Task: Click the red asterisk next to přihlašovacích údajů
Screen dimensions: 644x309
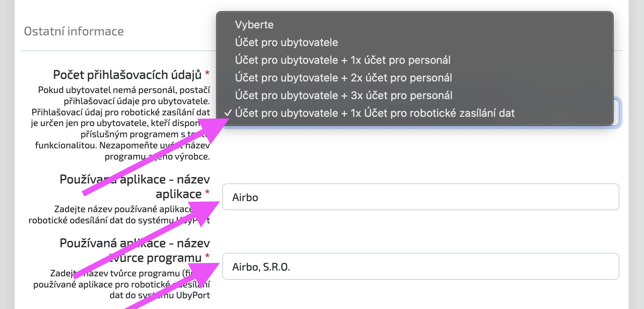Action: click(x=207, y=73)
